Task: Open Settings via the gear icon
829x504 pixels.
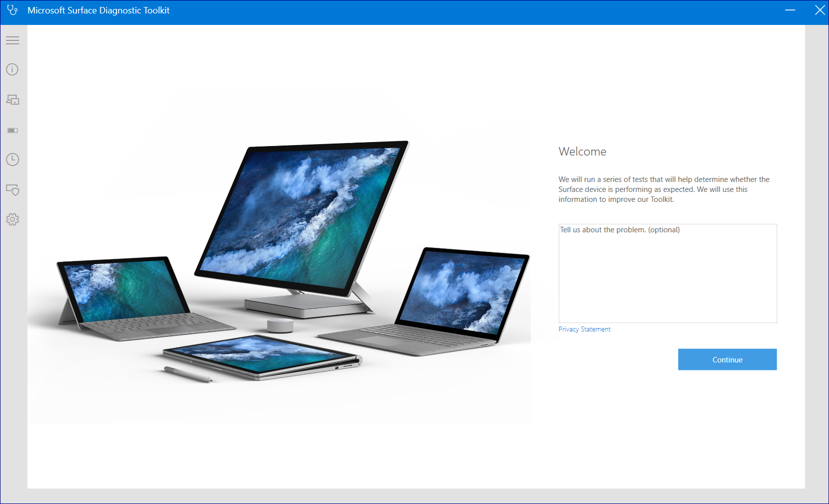Action: coord(12,219)
